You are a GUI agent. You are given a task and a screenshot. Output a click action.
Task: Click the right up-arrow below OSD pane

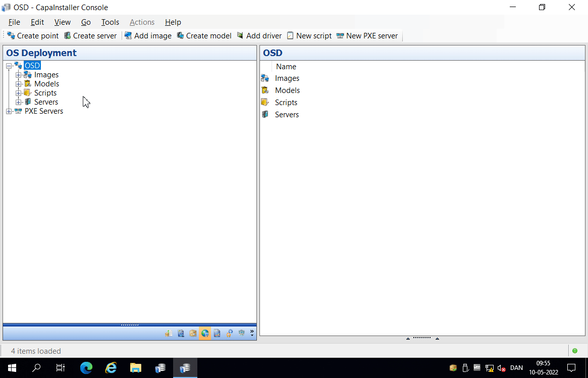[x=437, y=339]
